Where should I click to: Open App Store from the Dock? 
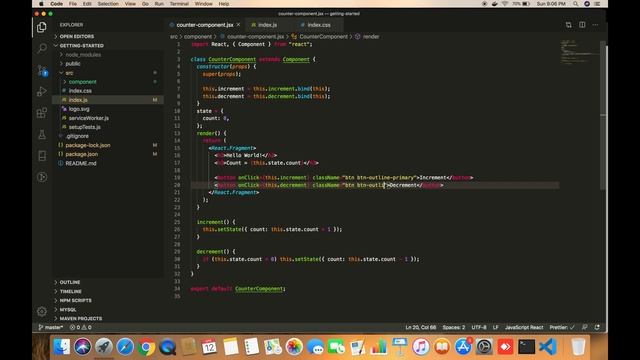pyautogui.click(x=463, y=347)
